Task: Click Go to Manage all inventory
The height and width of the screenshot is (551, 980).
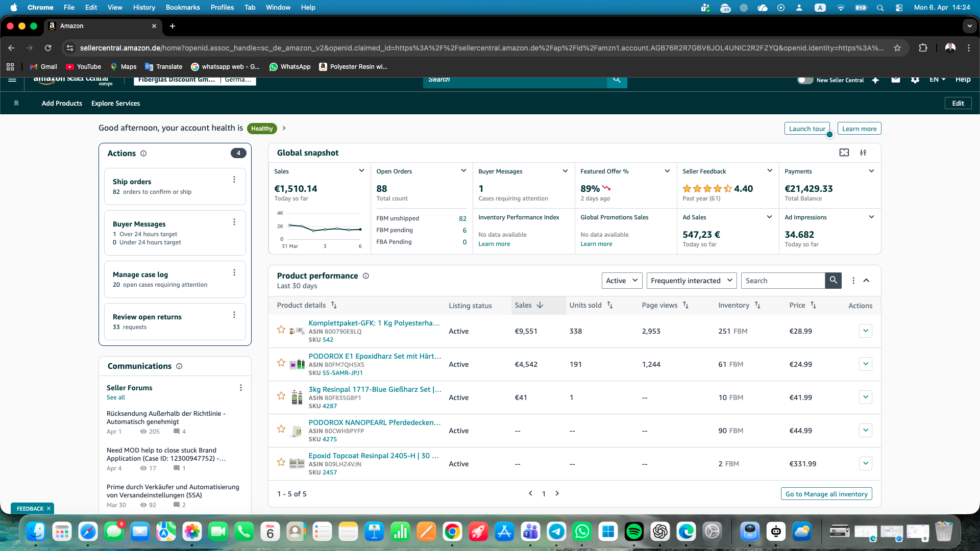Action: pos(826,494)
